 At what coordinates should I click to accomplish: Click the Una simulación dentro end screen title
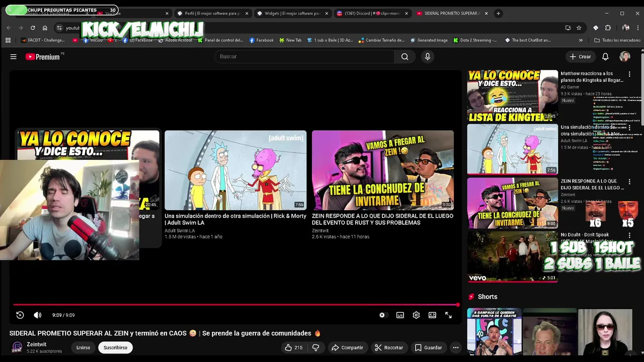235,219
